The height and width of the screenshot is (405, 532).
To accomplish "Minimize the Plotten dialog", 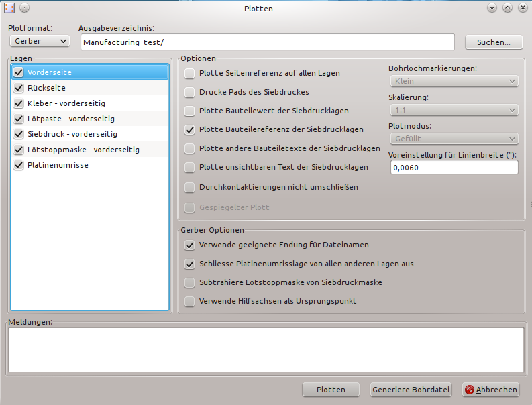I will tap(492, 8).
